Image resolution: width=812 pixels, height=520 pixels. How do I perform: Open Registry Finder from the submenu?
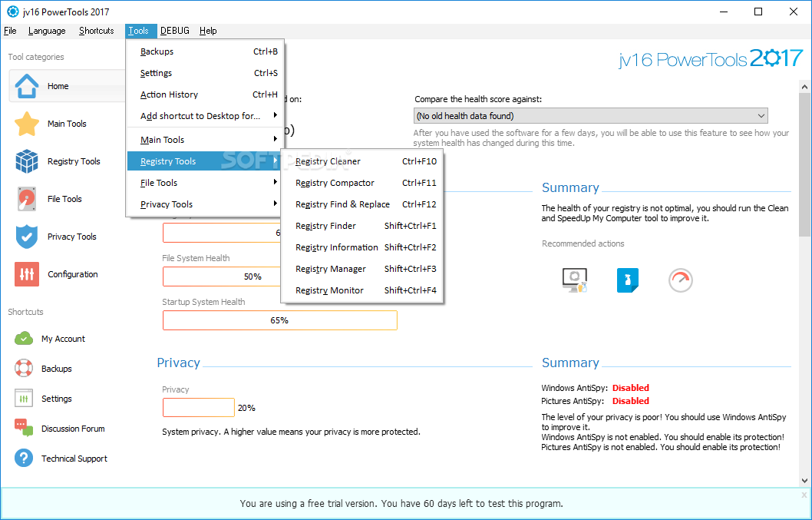pyautogui.click(x=362, y=226)
